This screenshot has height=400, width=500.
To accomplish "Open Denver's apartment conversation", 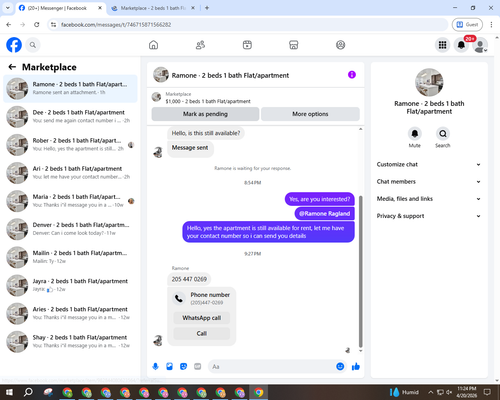I will coord(70,229).
